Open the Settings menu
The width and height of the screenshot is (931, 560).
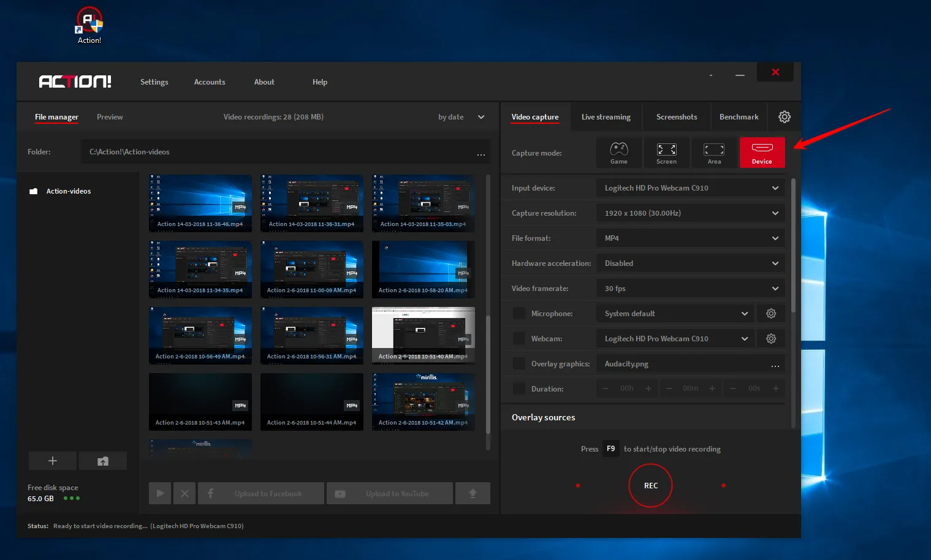click(x=154, y=82)
